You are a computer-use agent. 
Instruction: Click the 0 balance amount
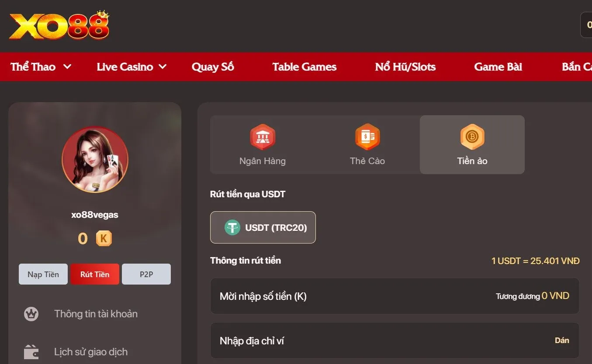(83, 238)
